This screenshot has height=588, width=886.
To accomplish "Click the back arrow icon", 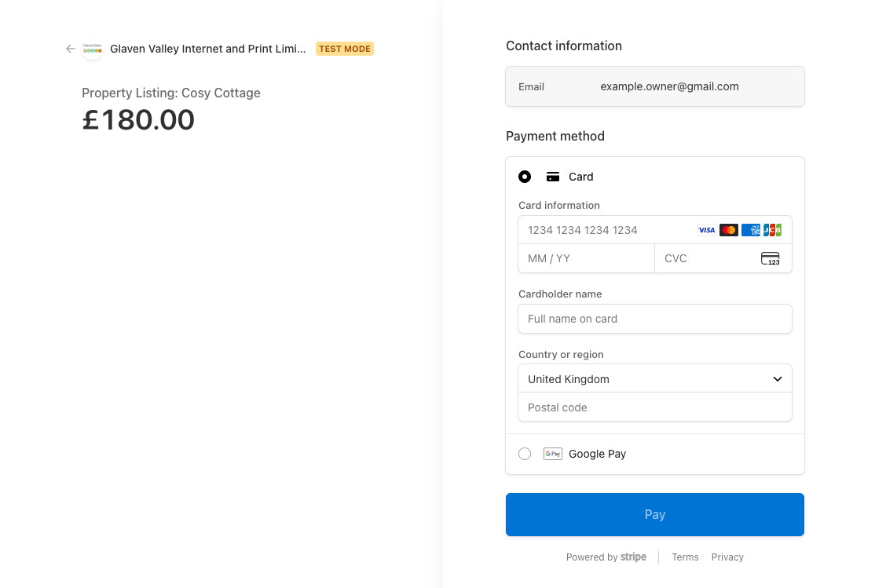I will pyautogui.click(x=71, y=49).
